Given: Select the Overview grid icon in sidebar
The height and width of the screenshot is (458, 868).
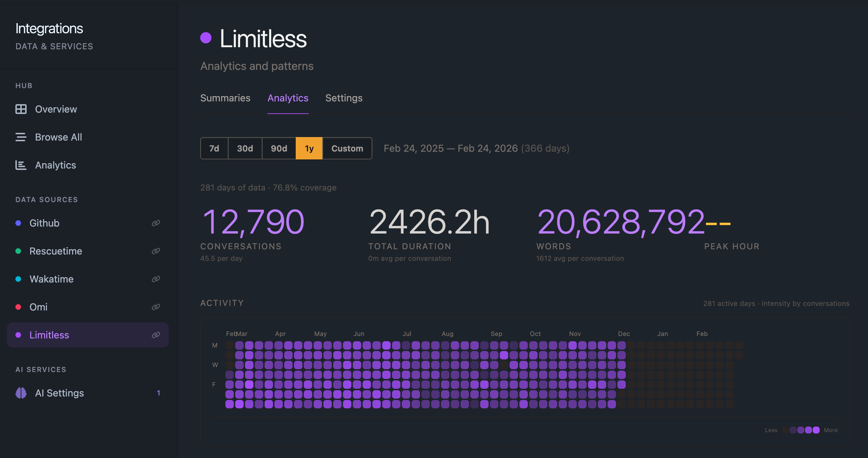Looking at the screenshot, I should coord(21,109).
